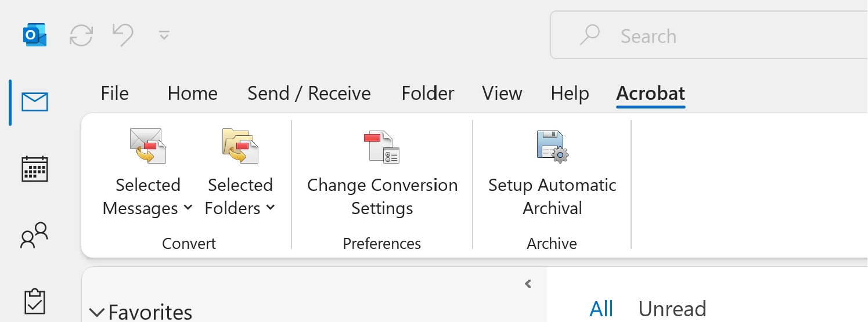Screen dimensions: 868x322
Task: Open the Calendar view from sidebar
Action: [35, 169]
